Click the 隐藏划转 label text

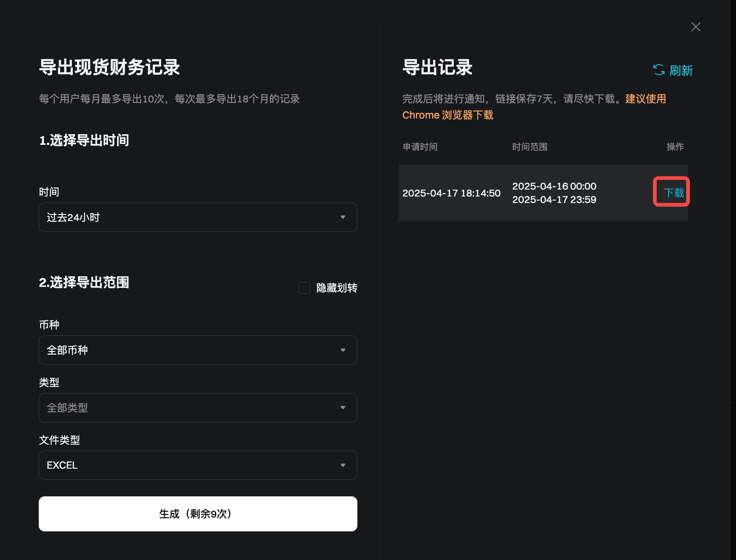(x=337, y=288)
